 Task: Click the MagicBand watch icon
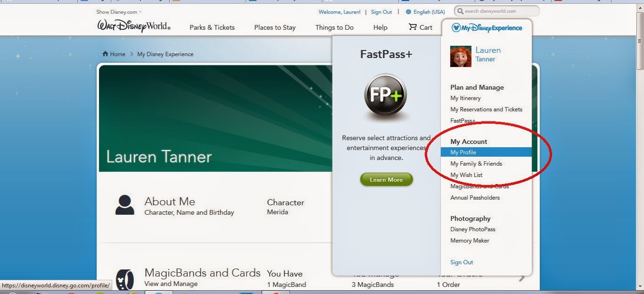125,279
